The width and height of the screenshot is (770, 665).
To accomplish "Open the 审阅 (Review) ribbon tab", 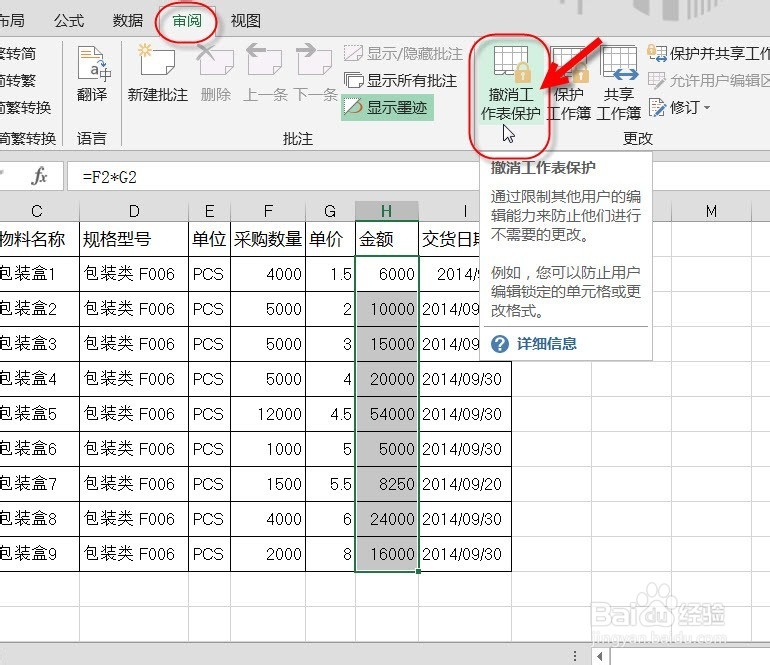I will click(x=187, y=21).
